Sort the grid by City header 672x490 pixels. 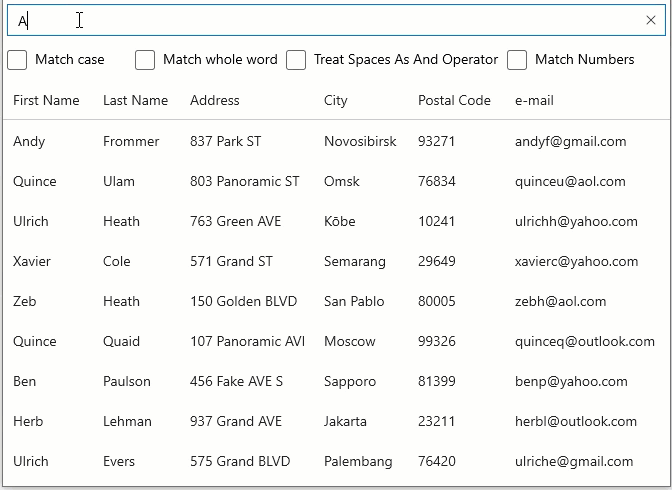(x=336, y=100)
